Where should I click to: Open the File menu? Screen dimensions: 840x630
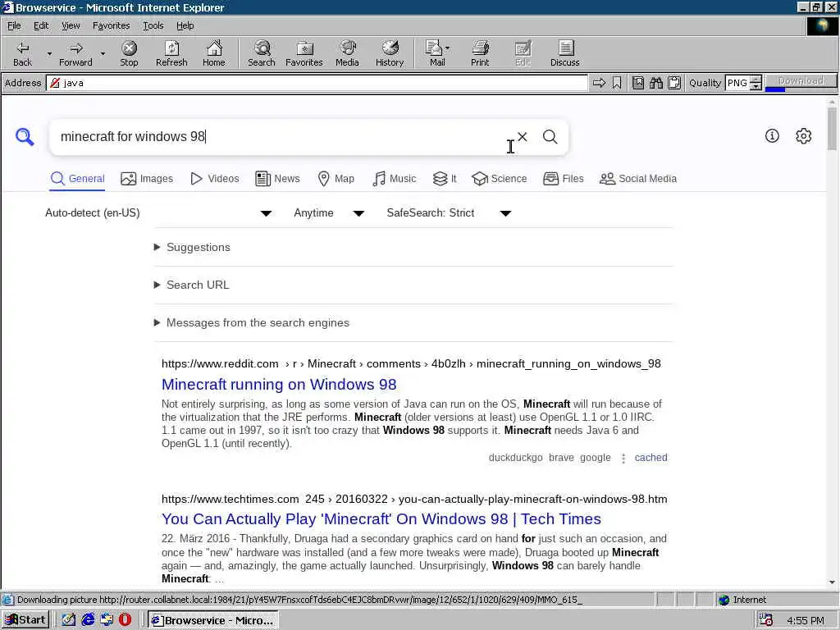(14, 25)
